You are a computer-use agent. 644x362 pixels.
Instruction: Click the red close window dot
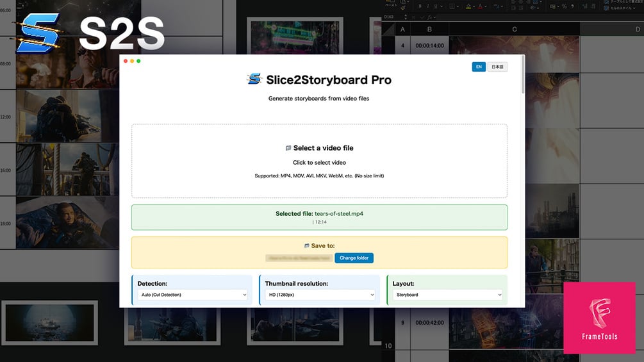coord(126,61)
